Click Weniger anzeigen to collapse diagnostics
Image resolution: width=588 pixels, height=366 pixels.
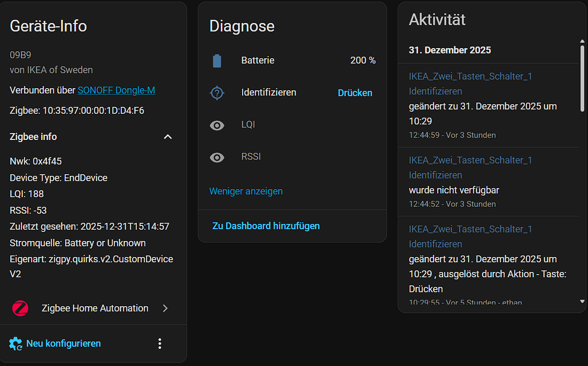[x=246, y=191]
